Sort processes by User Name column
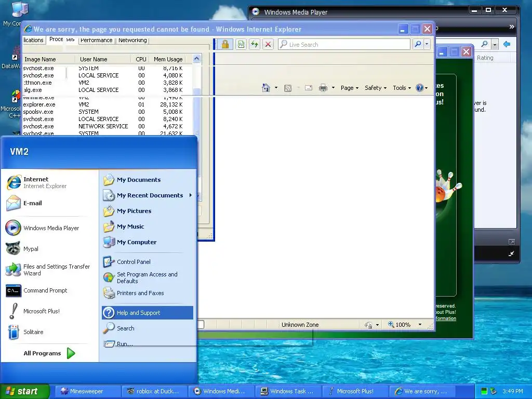Viewport: 532px width, 399px height. pos(103,59)
